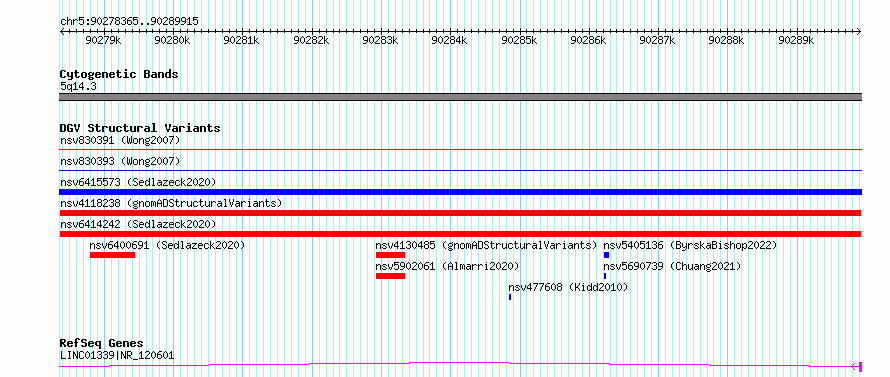Click the 90279k ruler tick label
This screenshot has width=890, height=377.
103,40
